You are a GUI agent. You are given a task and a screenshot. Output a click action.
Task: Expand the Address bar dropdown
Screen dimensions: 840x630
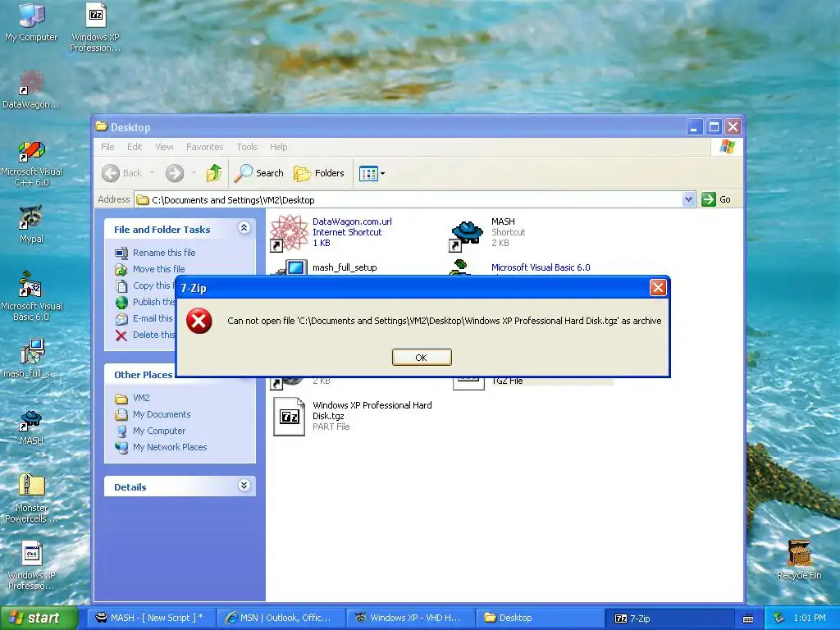689,200
